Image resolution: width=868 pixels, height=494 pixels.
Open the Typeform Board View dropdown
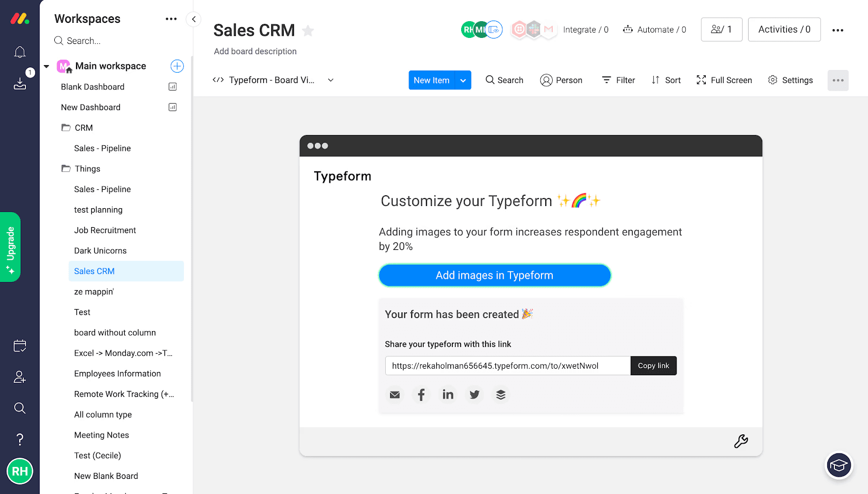tap(273, 80)
